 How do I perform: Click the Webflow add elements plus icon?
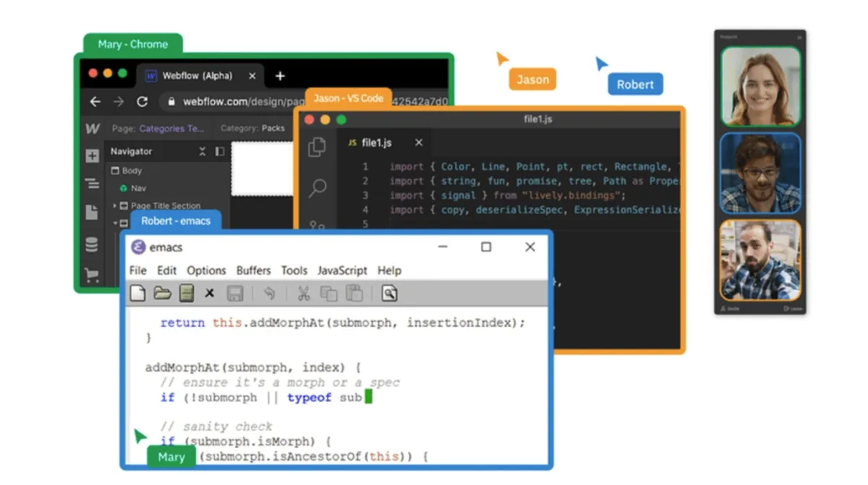point(92,156)
